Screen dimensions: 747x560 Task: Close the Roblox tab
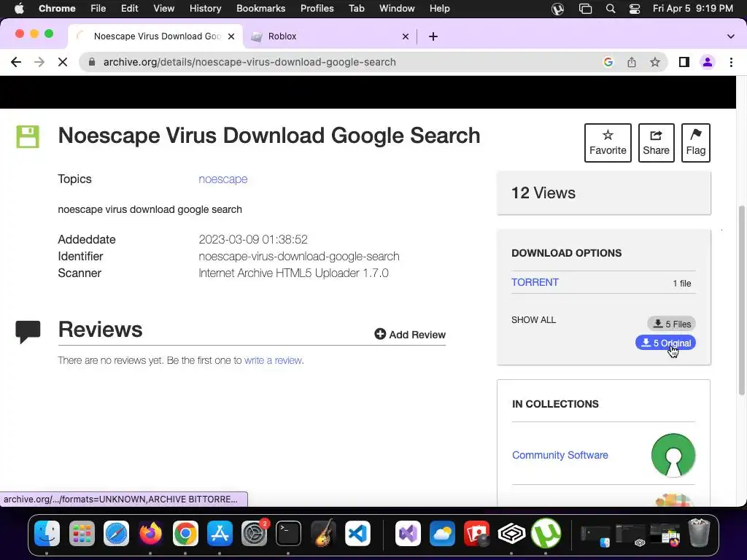[406, 36]
